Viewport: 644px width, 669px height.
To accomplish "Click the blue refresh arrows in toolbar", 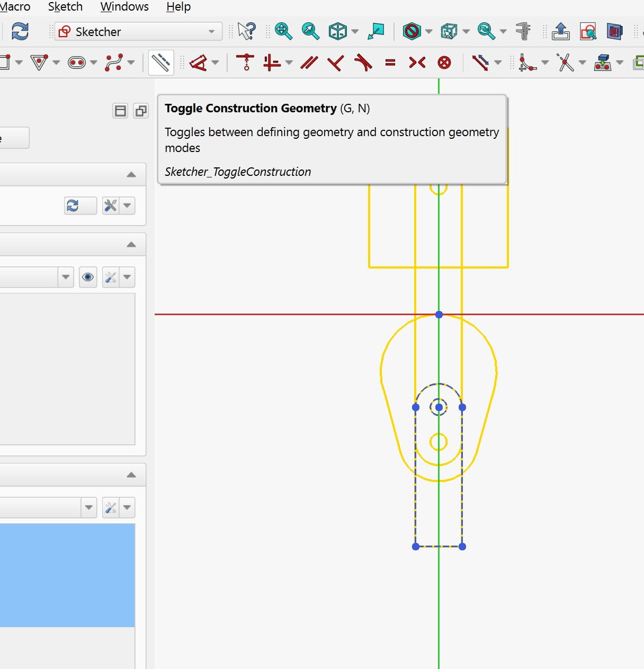I will click(20, 31).
